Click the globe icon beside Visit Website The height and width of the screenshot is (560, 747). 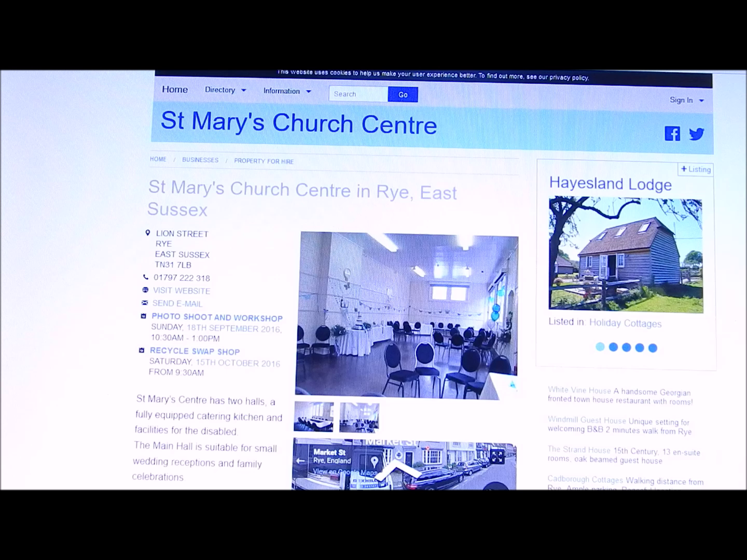(145, 290)
